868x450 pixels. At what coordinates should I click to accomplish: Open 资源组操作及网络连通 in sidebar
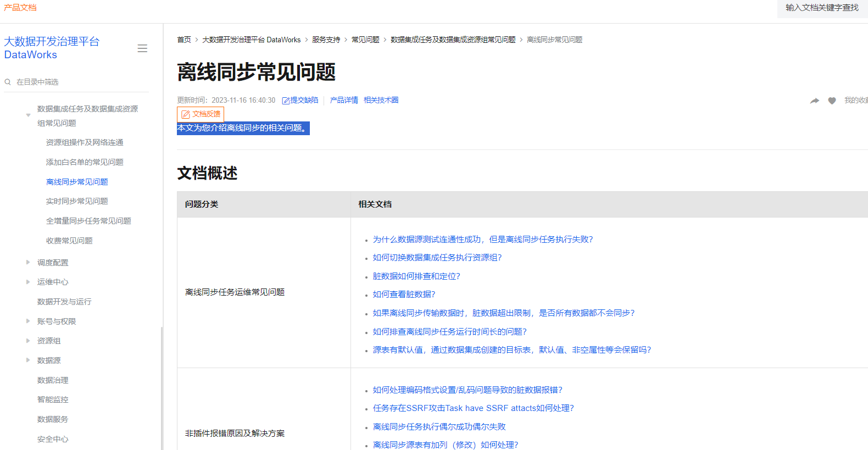pos(85,142)
